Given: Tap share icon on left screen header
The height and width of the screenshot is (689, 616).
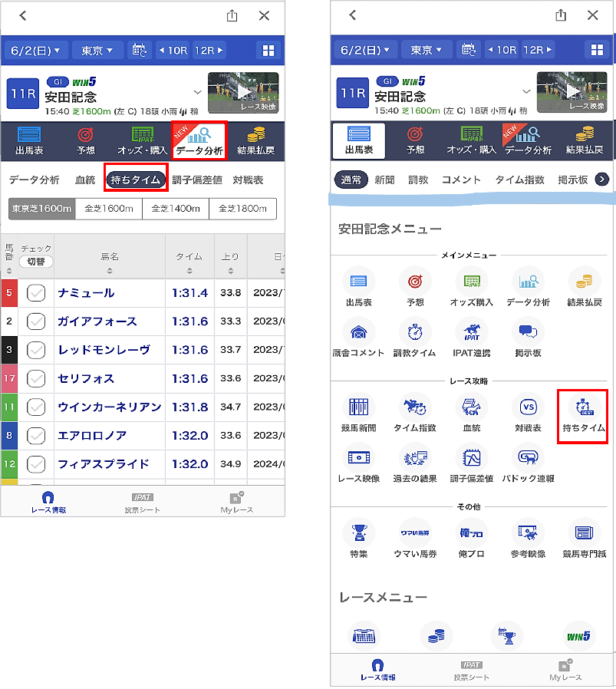Looking at the screenshot, I should point(232,16).
